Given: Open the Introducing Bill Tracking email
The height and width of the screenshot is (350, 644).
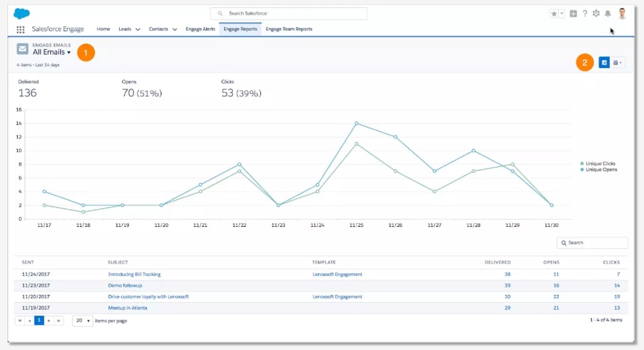Looking at the screenshot, I should point(134,275).
